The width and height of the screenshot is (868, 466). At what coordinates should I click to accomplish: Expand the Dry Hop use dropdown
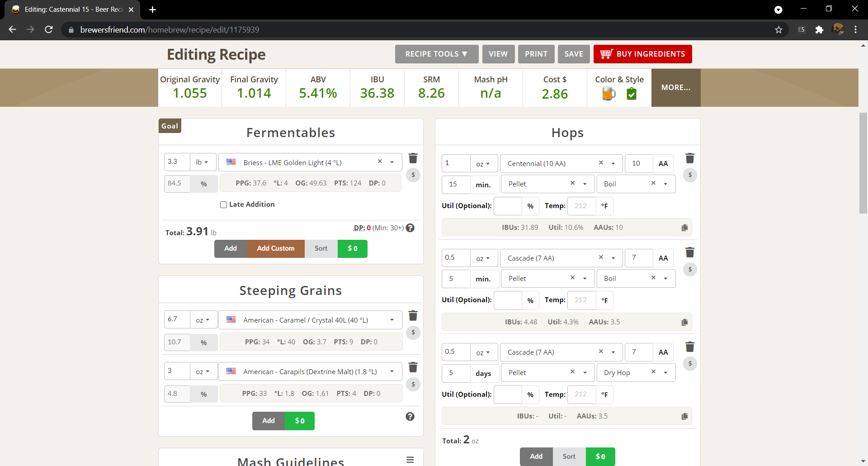(x=665, y=373)
